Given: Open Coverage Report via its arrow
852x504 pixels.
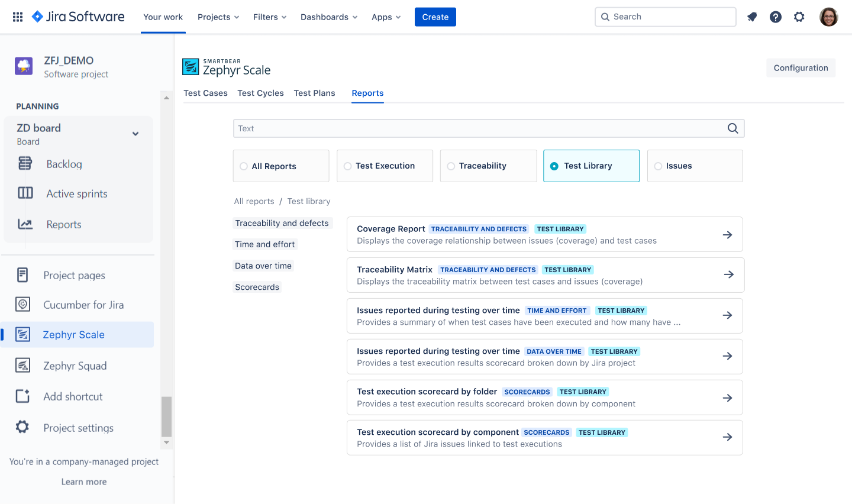Looking at the screenshot, I should [x=728, y=235].
